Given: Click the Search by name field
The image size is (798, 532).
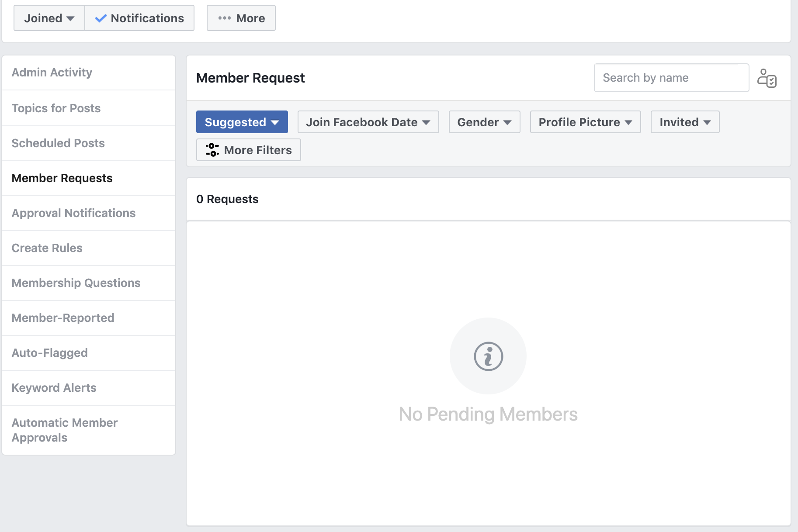Looking at the screenshot, I should click(x=671, y=78).
